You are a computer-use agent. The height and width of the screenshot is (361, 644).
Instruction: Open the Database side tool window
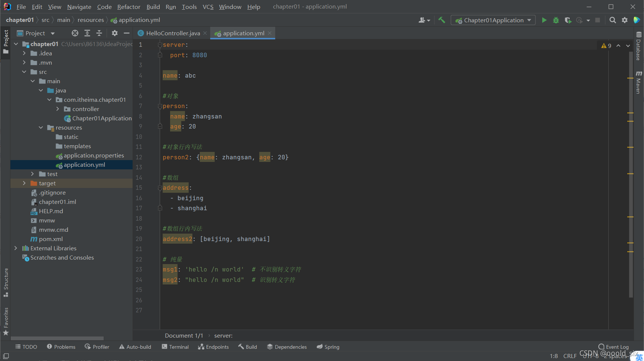pos(639,46)
